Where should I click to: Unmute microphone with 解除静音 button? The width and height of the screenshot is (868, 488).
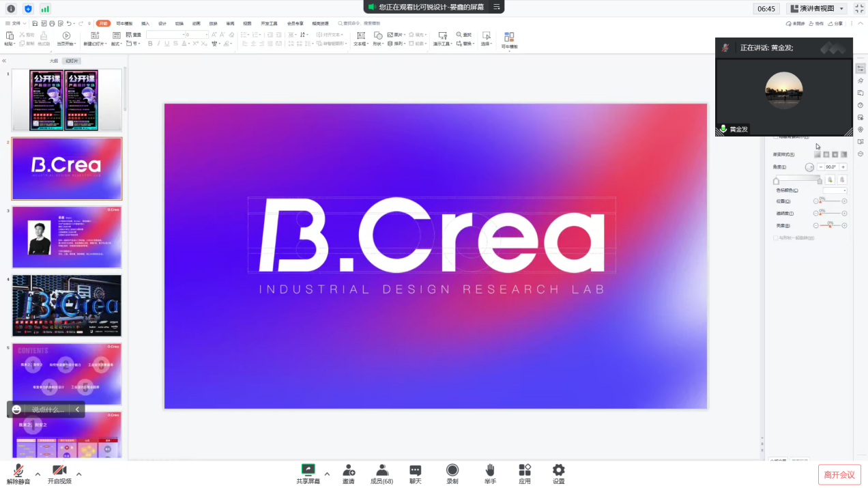(x=18, y=474)
